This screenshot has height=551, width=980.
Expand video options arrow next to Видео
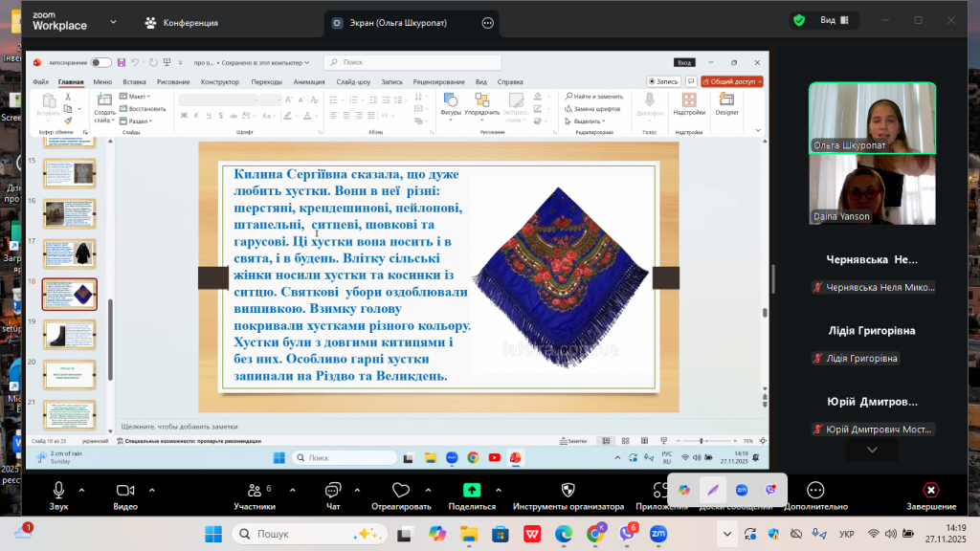pyautogui.click(x=150, y=489)
